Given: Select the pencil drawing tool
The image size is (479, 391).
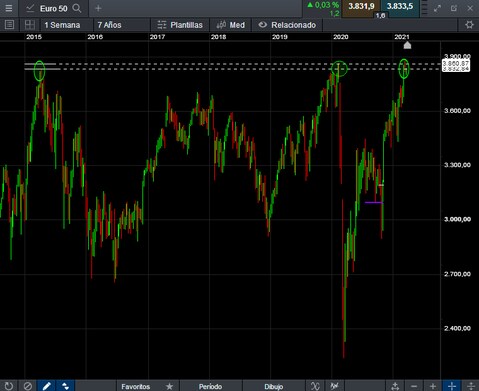Looking at the screenshot, I should [47, 386].
